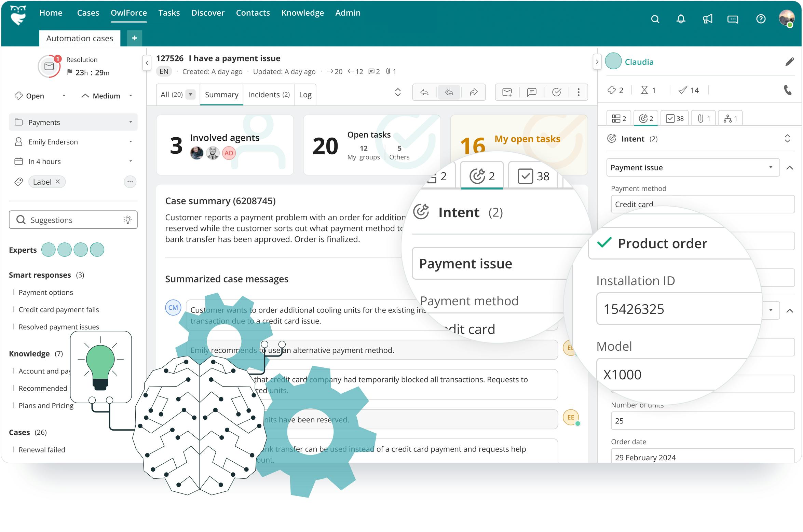Open the notifications bell icon
803x532 pixels.
pos(681,19)
